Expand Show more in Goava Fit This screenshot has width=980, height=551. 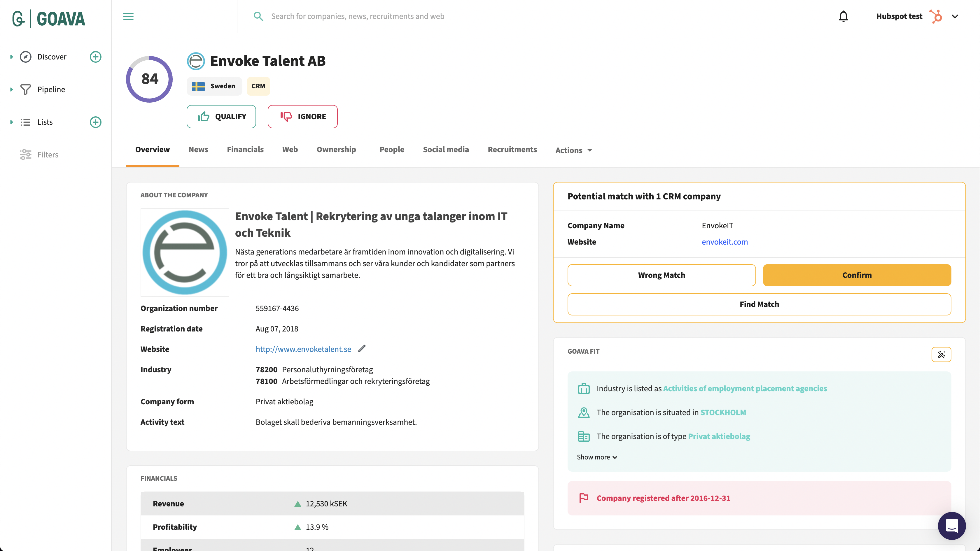pyautogui.click(x=596, y=457)
